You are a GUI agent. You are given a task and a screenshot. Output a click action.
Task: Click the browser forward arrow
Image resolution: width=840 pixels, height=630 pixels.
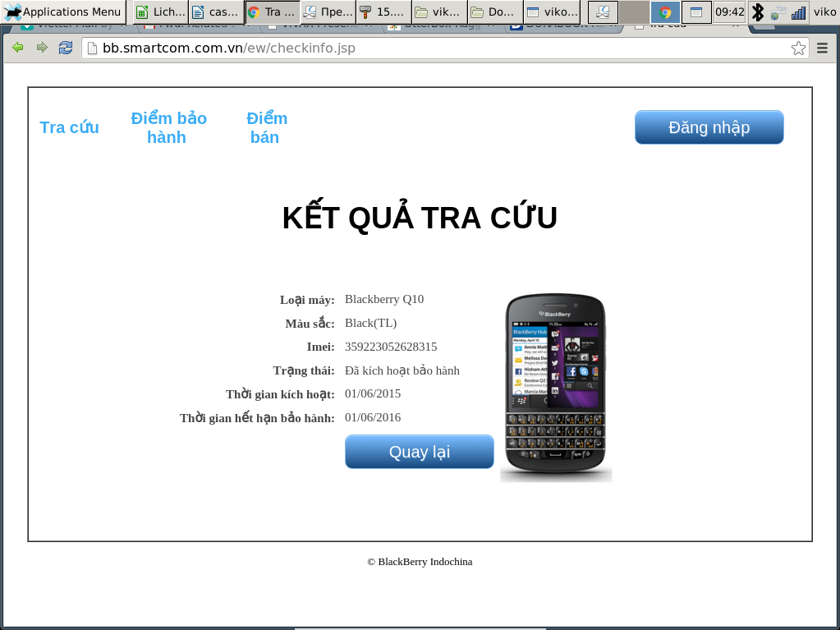pos(42,48)
